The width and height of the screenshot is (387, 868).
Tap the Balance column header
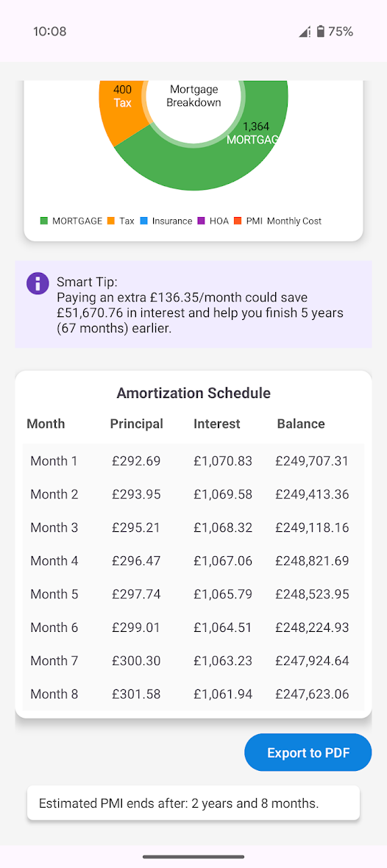(x=301, y=424)
